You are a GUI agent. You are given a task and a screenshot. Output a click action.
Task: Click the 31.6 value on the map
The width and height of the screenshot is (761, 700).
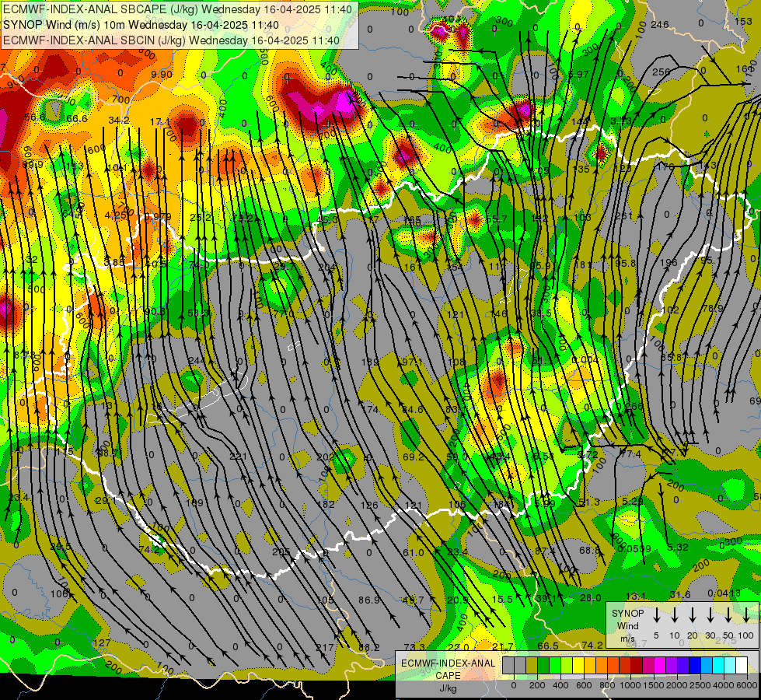click(680, 595)
